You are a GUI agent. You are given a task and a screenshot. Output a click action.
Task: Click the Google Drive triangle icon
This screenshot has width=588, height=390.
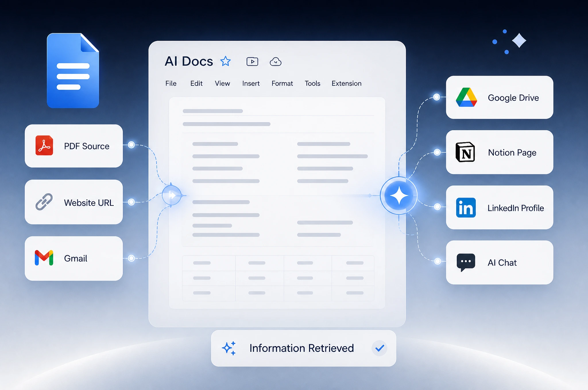[x=467, y=97]
